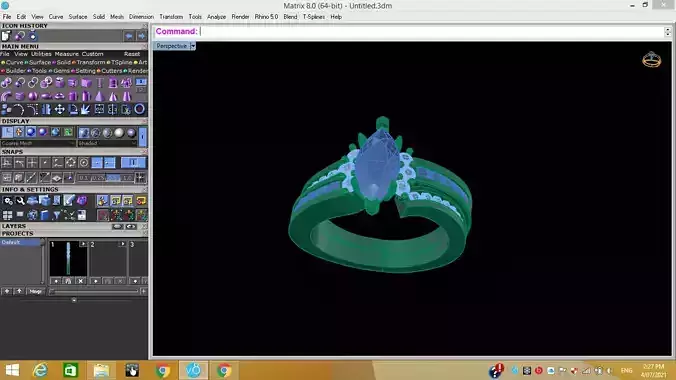
Task: Click the pipe tool icon
Action: click(6, 96)
